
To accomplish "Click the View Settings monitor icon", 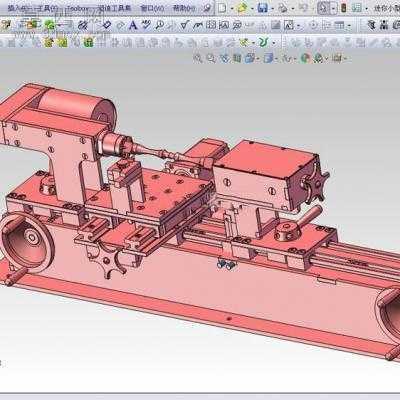I will tap(337, 58).
